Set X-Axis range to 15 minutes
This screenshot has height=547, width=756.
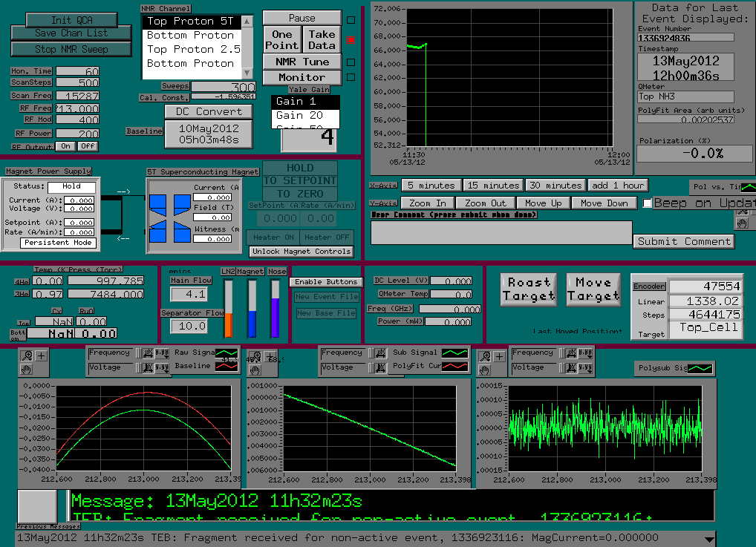[493, 186]
